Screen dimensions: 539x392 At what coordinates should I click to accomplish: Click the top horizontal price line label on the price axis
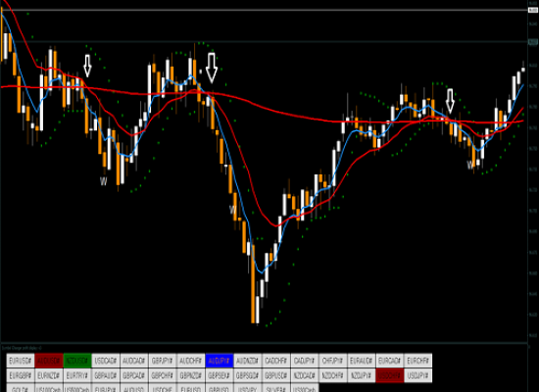click(x=533, y=11)
